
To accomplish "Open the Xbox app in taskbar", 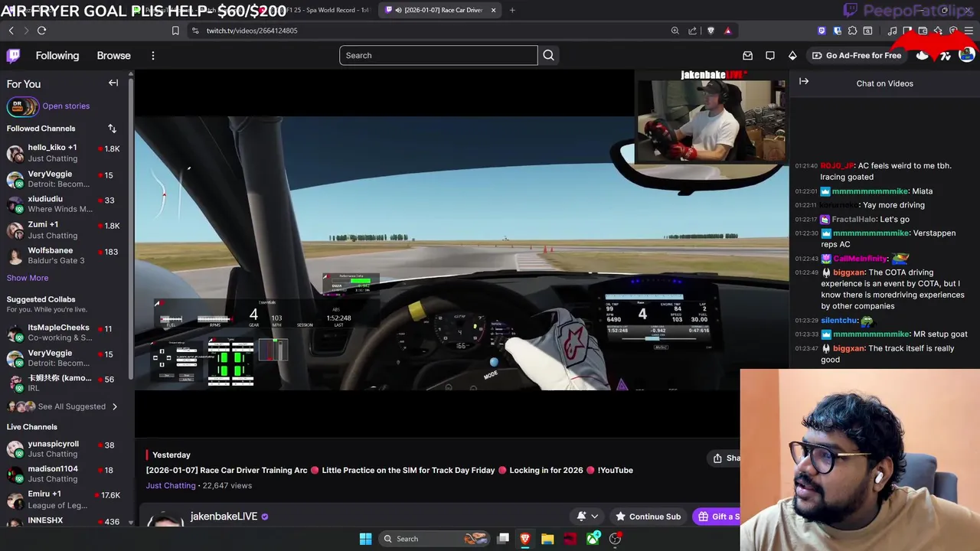I will click(593, 539).
